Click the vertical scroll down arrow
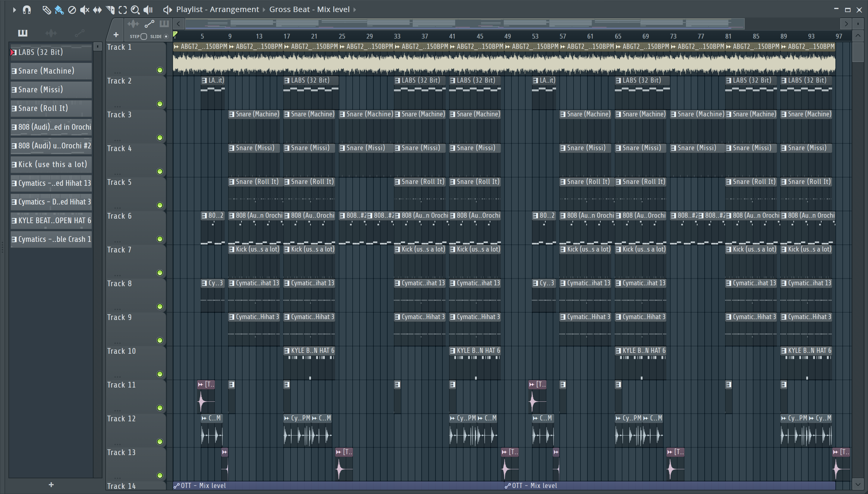 coord(858,484)
